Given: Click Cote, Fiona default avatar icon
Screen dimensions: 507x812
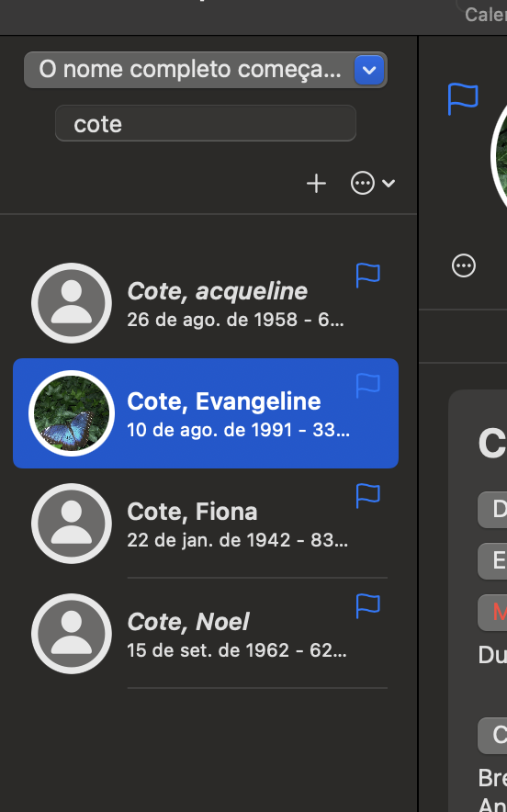Looking at the screenshot, I should (x=72, y=524).
